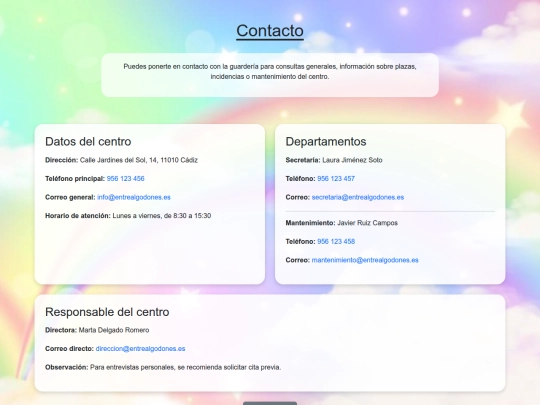Click the Directora label
The height and width of the screenshot is (405, 540).
(x=61, y=330)
